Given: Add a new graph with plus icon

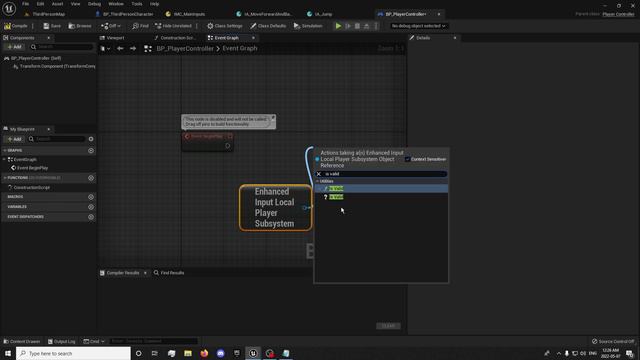Looking at the screenshot, I should pyautogui.click(x=91, y=151).
